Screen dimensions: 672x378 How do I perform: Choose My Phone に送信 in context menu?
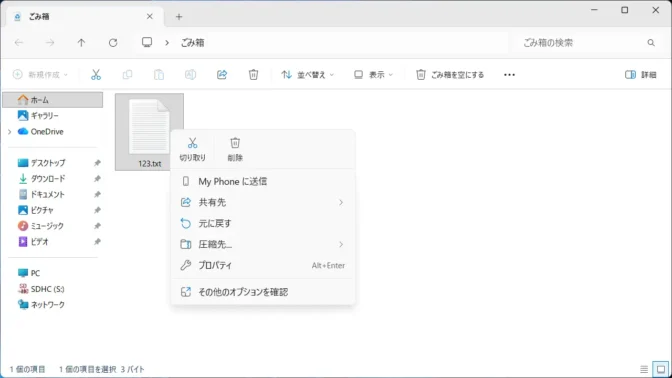[263, 181]
